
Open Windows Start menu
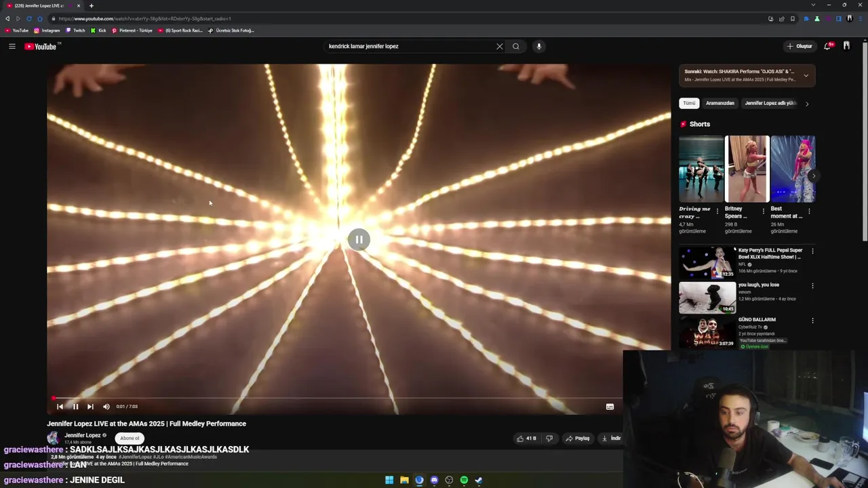[x=389, y=480]
